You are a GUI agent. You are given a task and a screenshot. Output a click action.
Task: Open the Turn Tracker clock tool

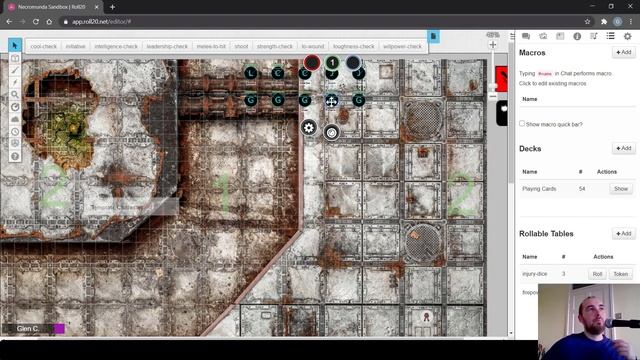(15, 131)
